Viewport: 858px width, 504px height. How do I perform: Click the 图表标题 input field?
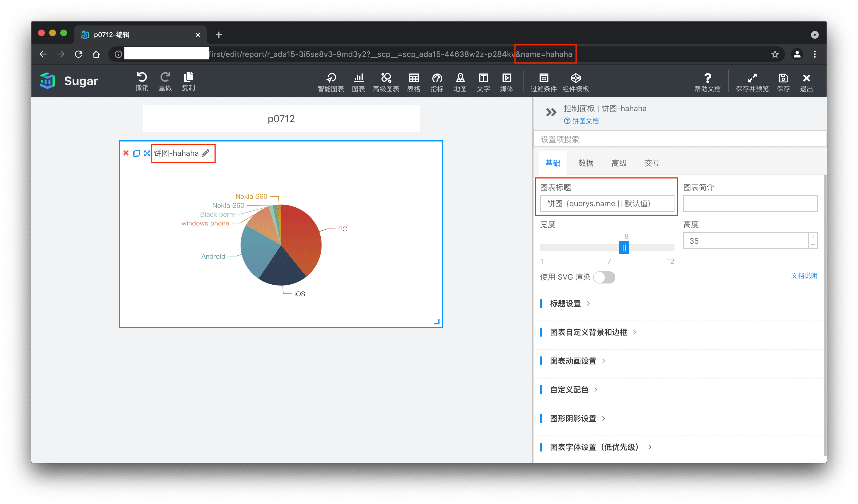point(607,203)
